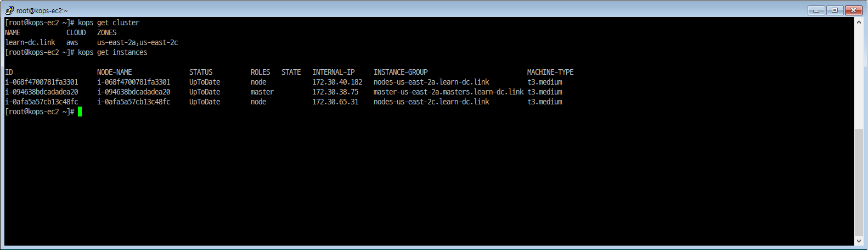Click the STATUS column header

pos(201,72)
